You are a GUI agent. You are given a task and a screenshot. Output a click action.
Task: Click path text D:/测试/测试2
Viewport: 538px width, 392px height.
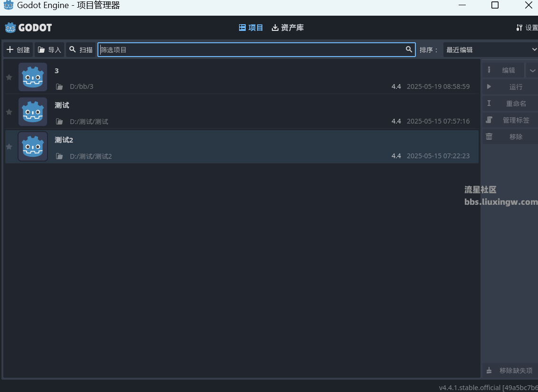coord(91,156)
